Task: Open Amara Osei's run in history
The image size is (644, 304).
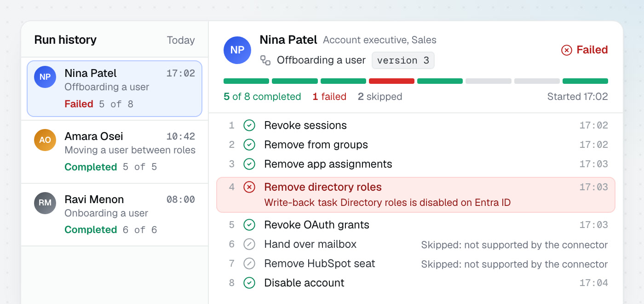Action: (115, 152)
